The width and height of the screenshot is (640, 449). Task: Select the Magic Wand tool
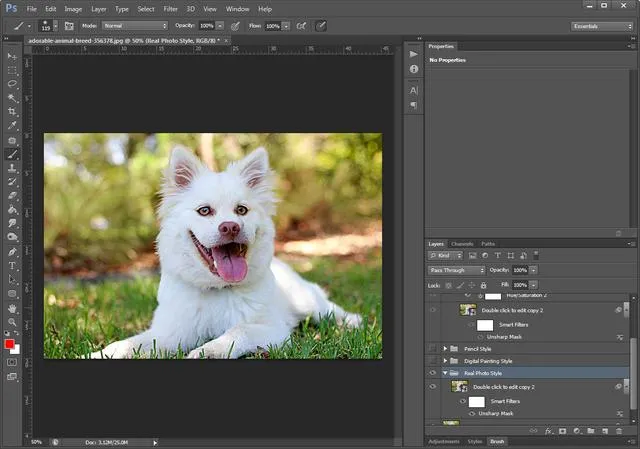(12, 98)
